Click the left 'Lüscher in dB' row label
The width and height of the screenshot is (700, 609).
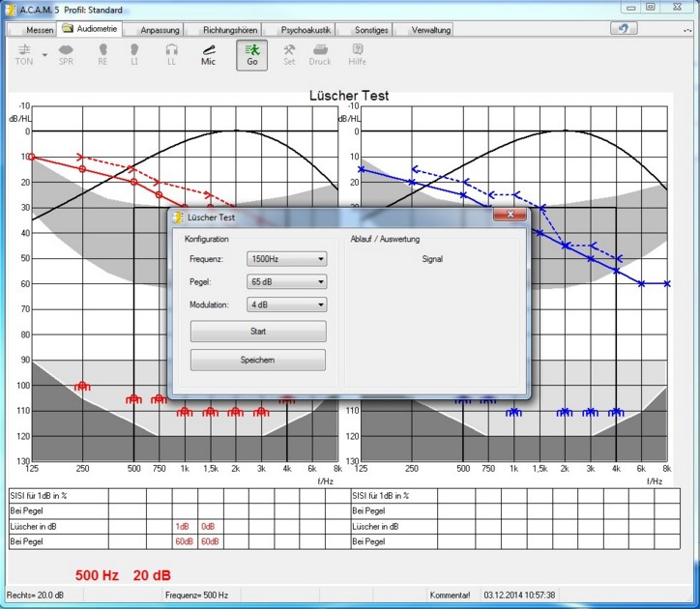pos(34,527)
